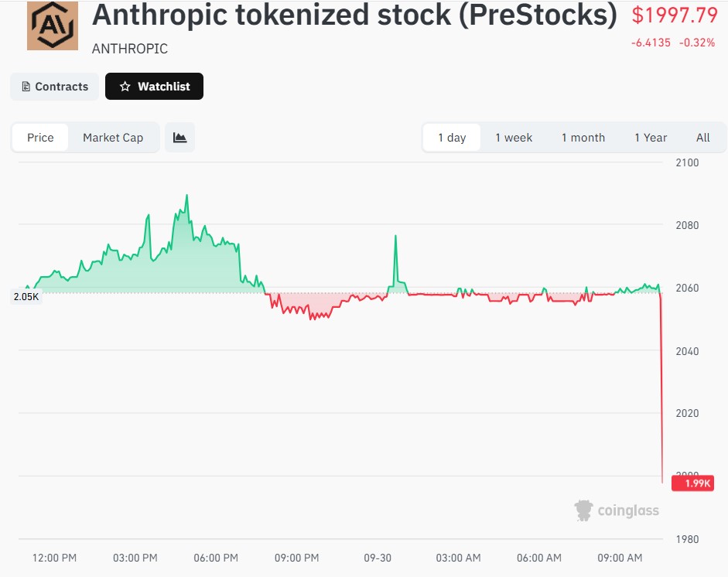The height and width of the screenshot is (577, 728).
Task: Open the chart type area icon
Action: 179,138
